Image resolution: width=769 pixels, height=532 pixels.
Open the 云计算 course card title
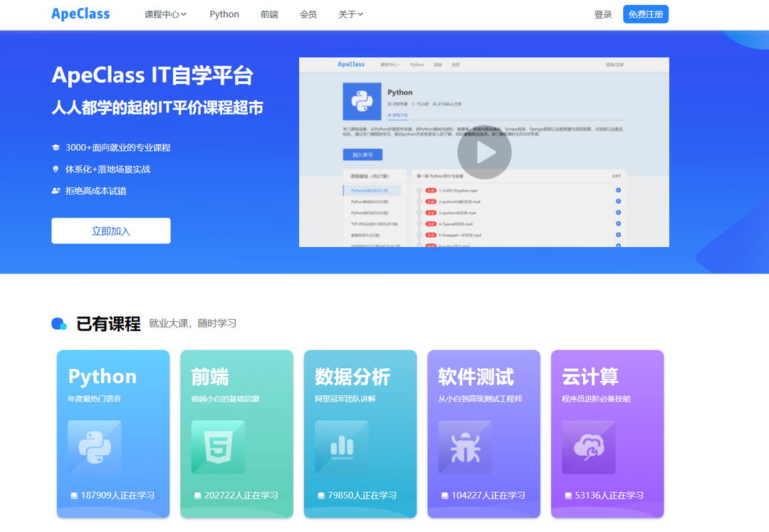590,377
